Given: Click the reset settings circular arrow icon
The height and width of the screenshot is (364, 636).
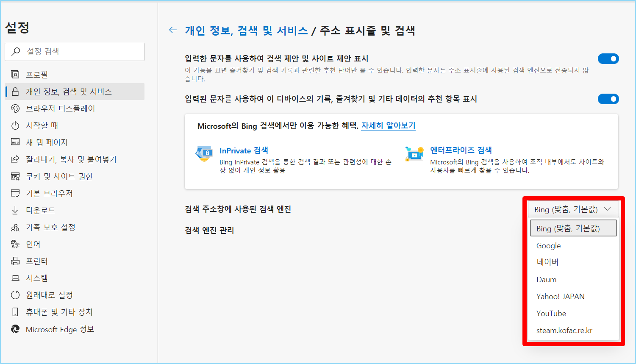Looking at the screenshot, I should point(15,295).
